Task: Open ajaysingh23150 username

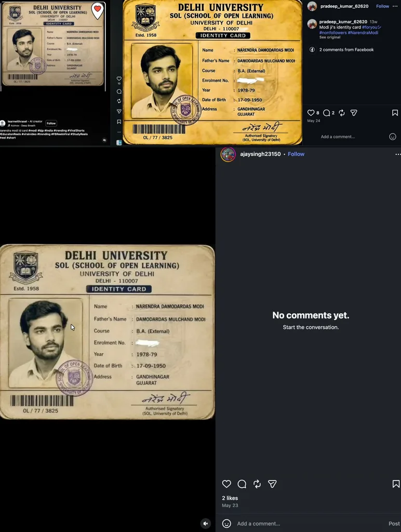Action: pyautogui.click(x=260, y=154)
